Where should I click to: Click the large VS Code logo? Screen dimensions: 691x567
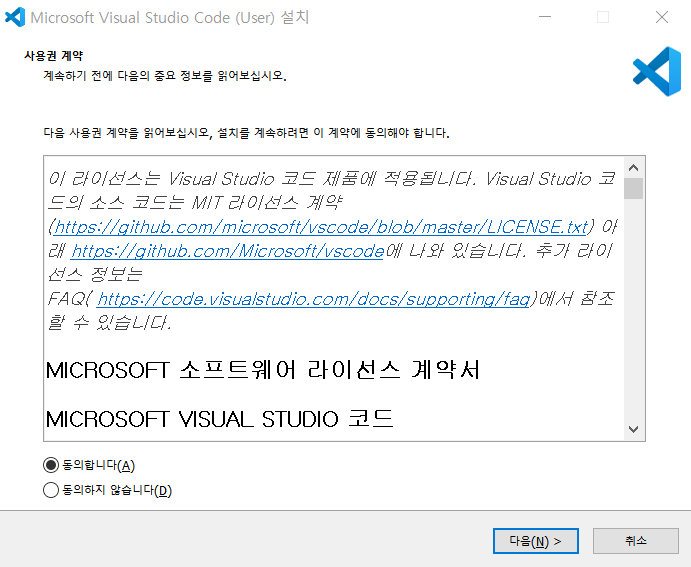657,71
